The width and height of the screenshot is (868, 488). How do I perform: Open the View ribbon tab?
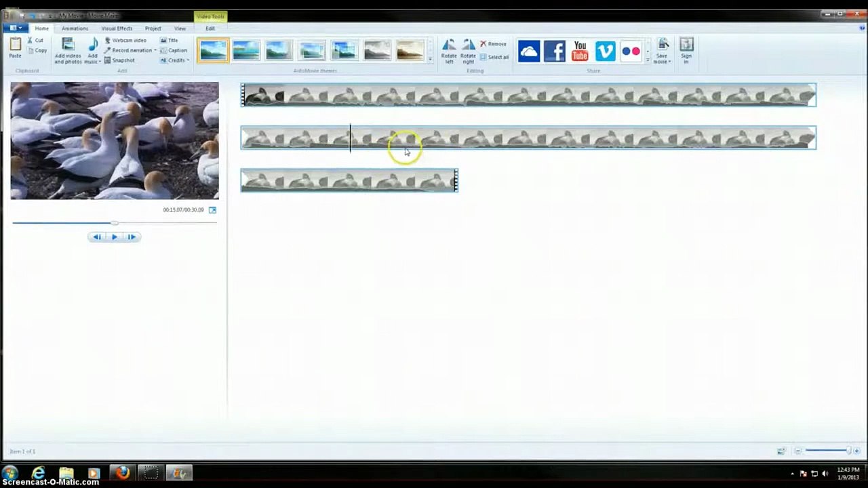[x=180, y=28]
